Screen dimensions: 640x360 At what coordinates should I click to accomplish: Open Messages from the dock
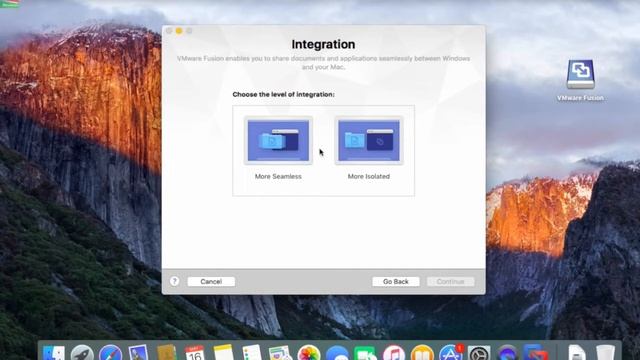click(337, 353)
